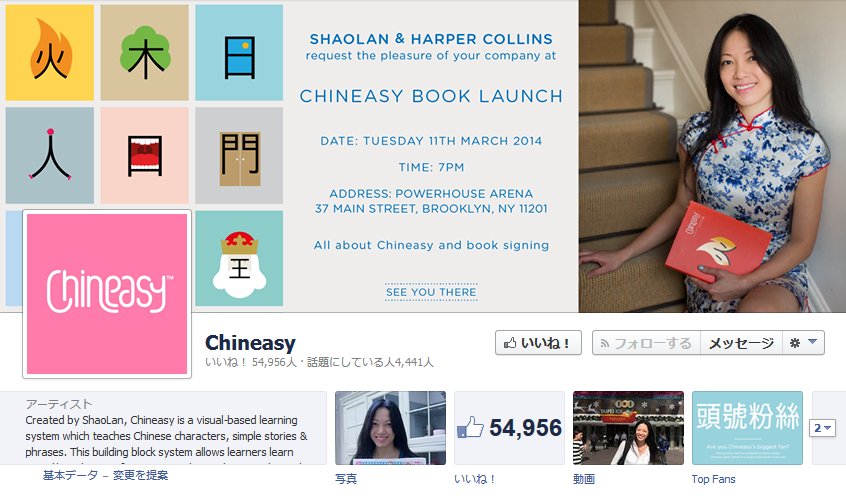Click the person character tile
The image size is (846, 499).
coord(50,155)
